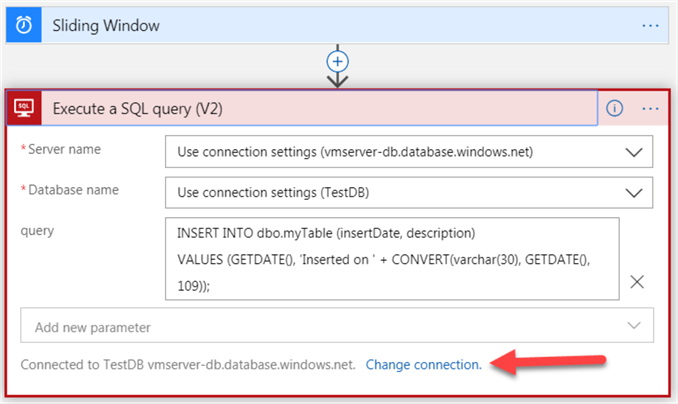Expand the Server name dropdown
Screen dimensions: 678x404
(633, 151)
